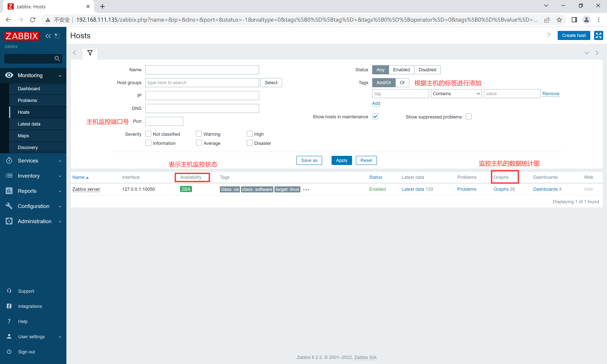Open Latest data in Monitoring menu
607x364 pixels.
tap(29, 124)
